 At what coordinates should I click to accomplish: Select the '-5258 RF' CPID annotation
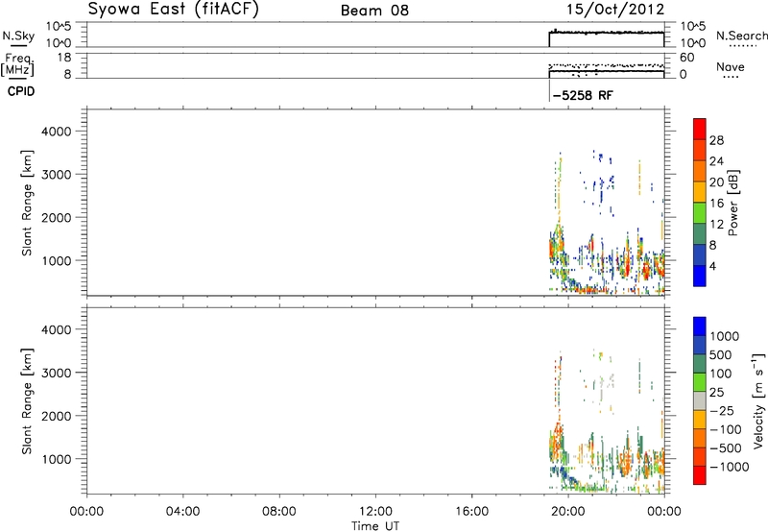click(x=583, y=95)
